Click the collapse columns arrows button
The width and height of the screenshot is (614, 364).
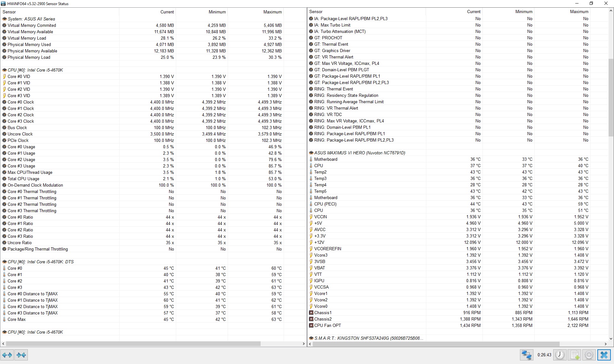(21, 355)
